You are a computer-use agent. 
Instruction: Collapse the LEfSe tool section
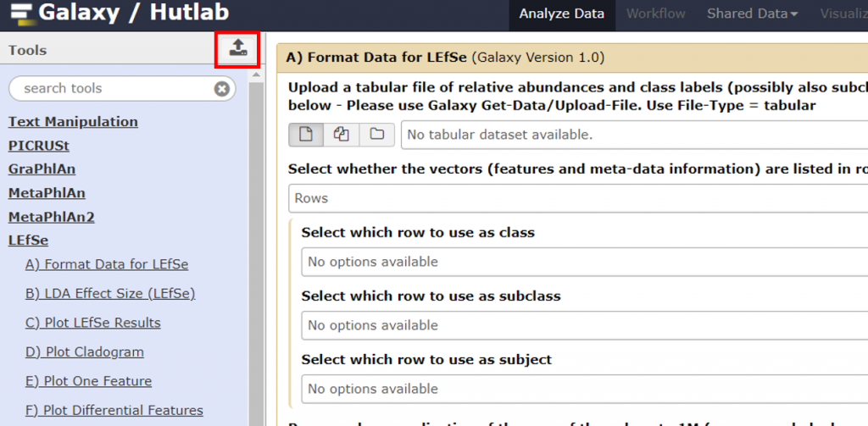(28, 241)
